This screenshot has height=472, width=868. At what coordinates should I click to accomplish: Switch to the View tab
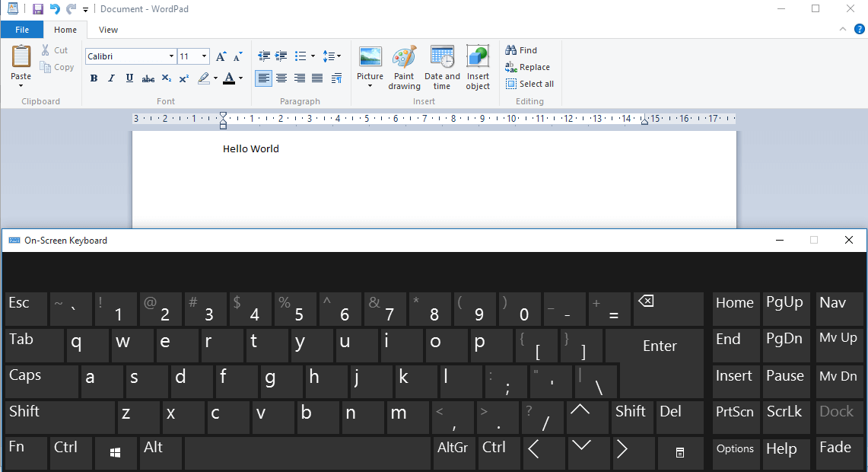click(x=108, y=30)
